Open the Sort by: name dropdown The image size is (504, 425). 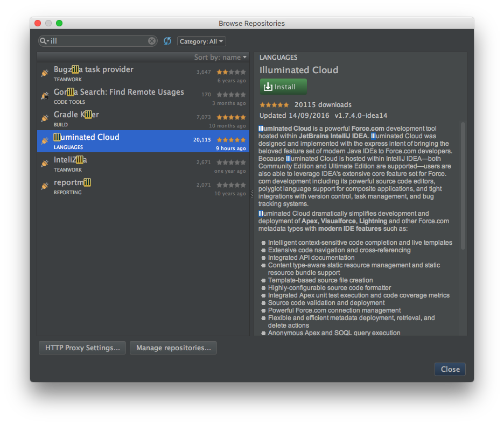pos(220,57)
